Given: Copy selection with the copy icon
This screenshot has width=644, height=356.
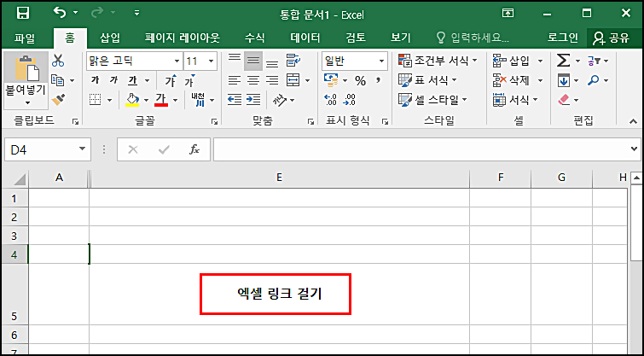Looking at the screenshot, I should coord(58,80).
